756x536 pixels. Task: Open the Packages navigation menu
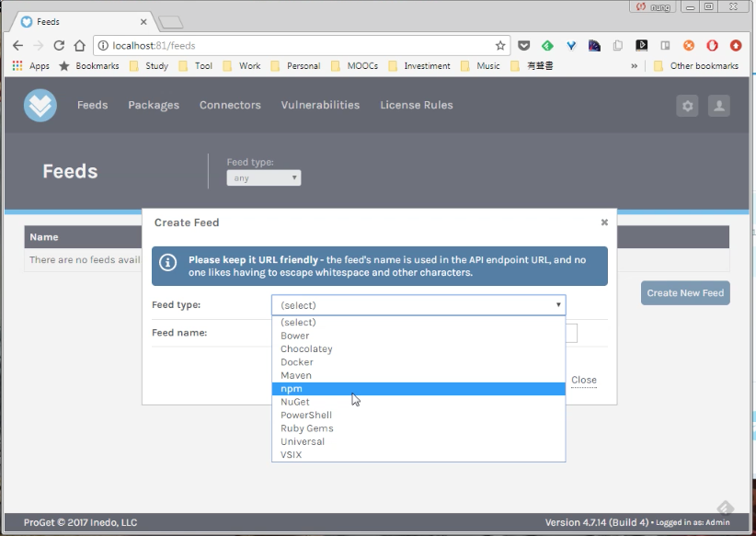tap(154, 105)
